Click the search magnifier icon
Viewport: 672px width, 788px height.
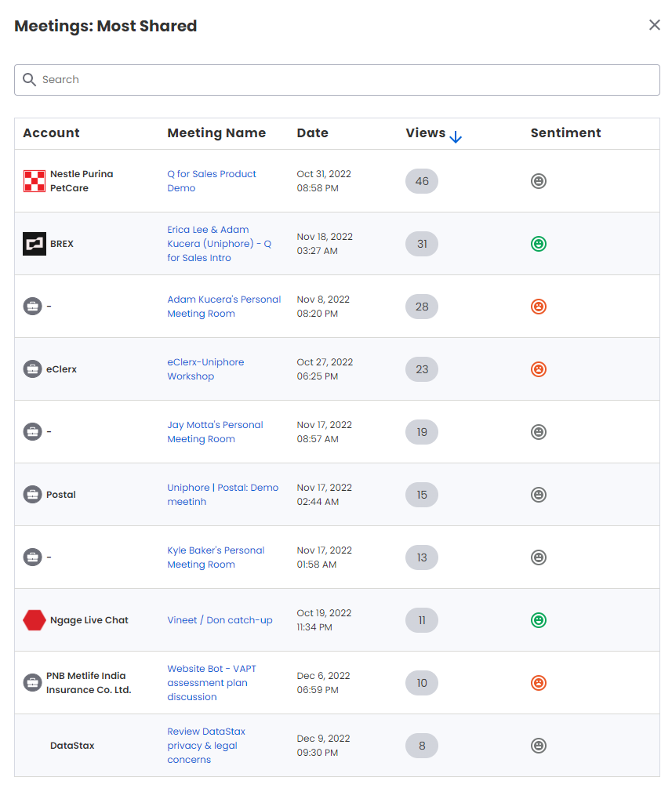point(29,79)
